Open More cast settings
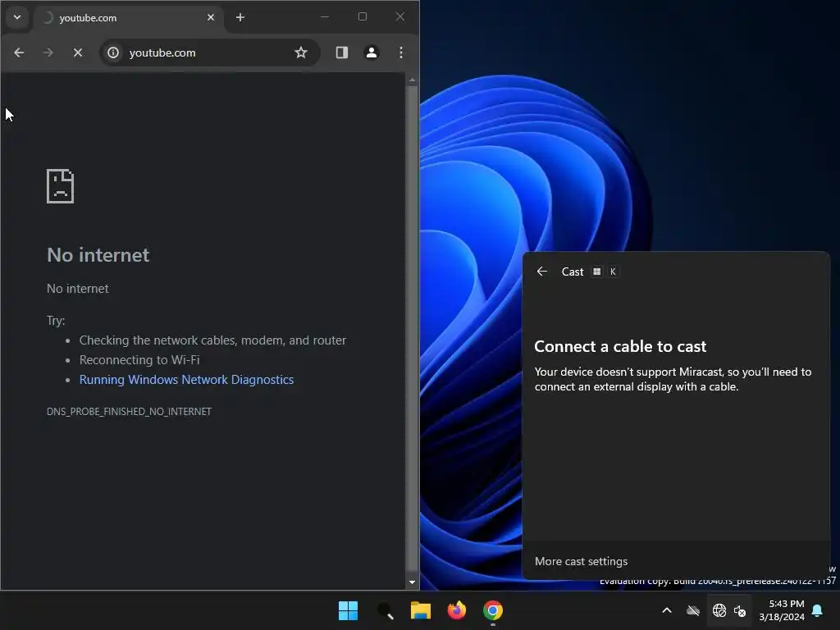Viewport: 840px width, 630px height. pos(582,561)
